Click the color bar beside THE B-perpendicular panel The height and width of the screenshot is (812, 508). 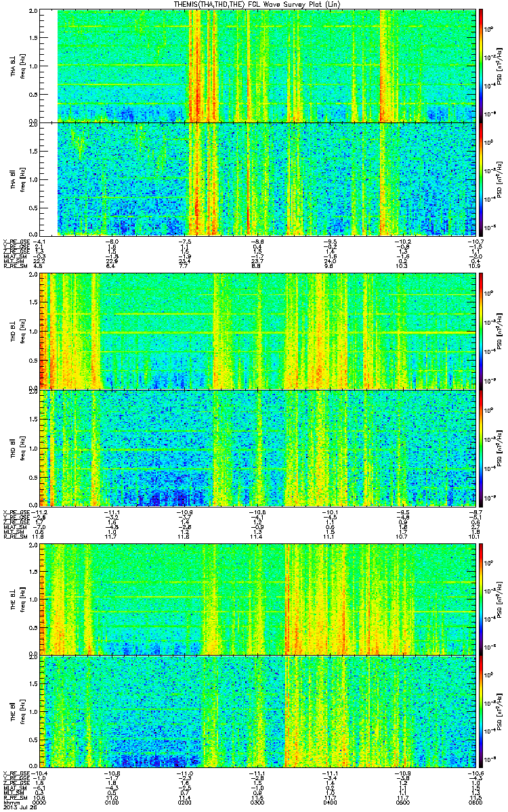(480, 599)
